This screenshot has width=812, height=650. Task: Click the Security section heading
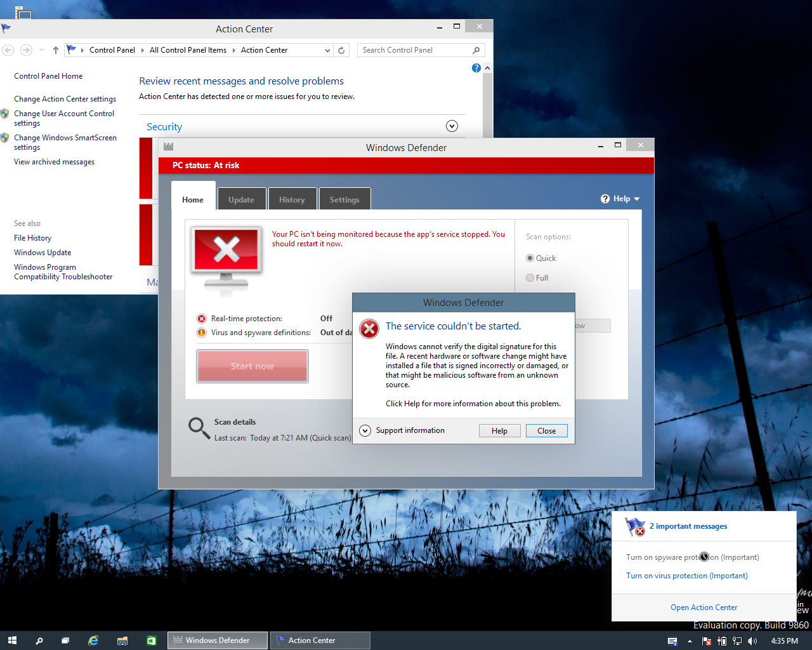(164, 127)
